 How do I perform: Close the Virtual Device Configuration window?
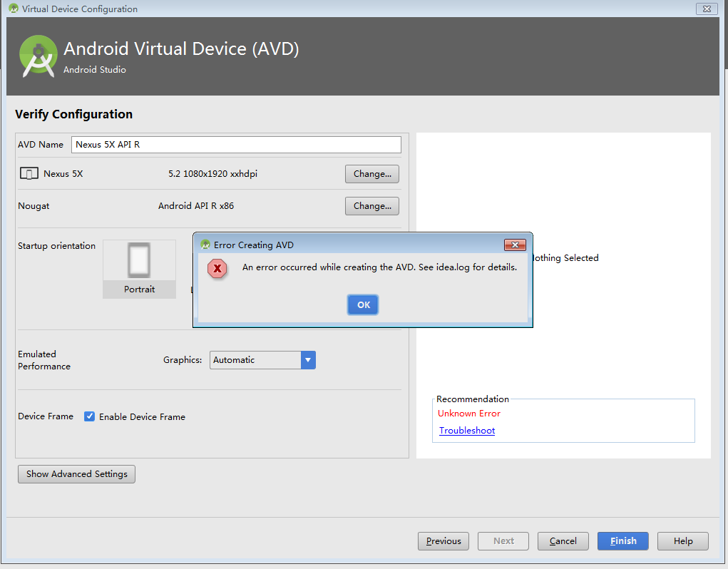pos(707,9)
